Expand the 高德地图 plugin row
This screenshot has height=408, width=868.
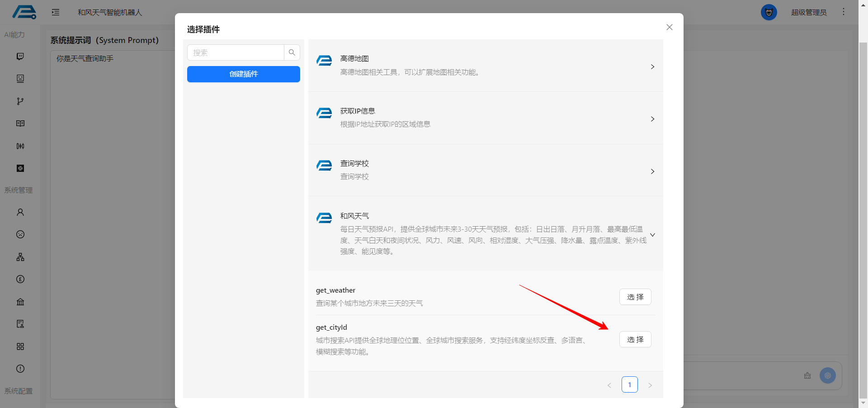point(652,66)
